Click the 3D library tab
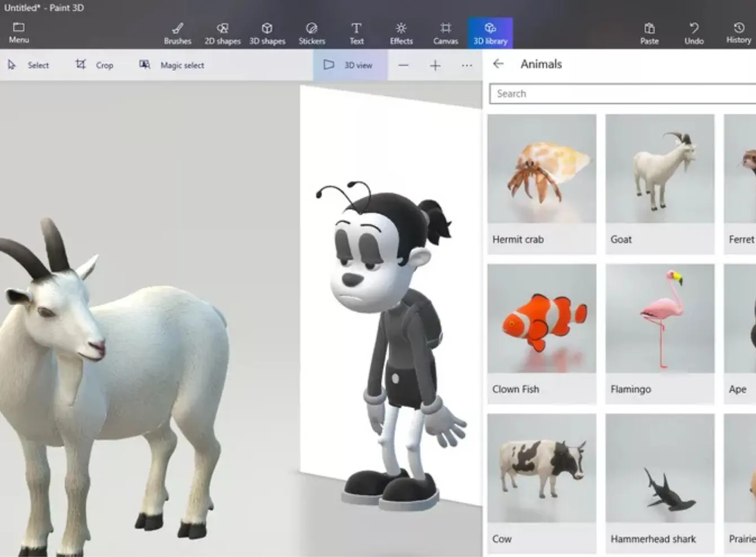The image size is (756, 557). point(490,33)
